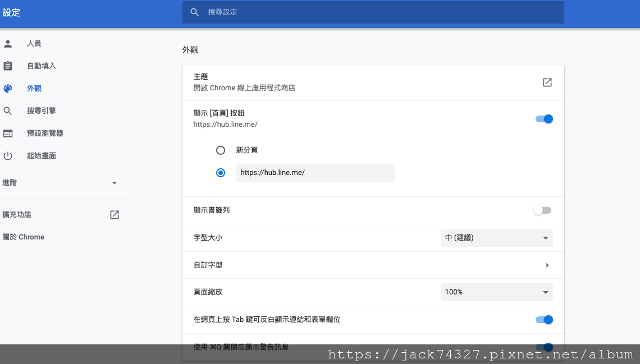640x364 pixels.
Task: Open the 搜尋引擎 settings
Action: click(41, 111)
